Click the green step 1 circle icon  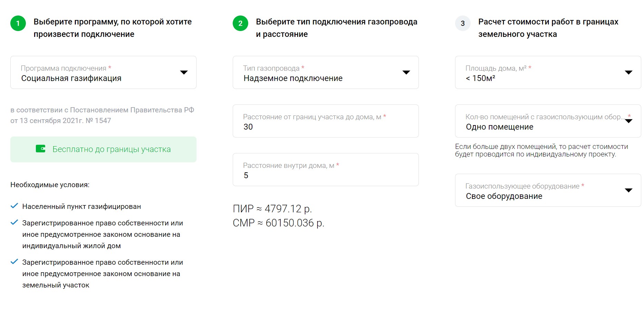tap(18, 23)
